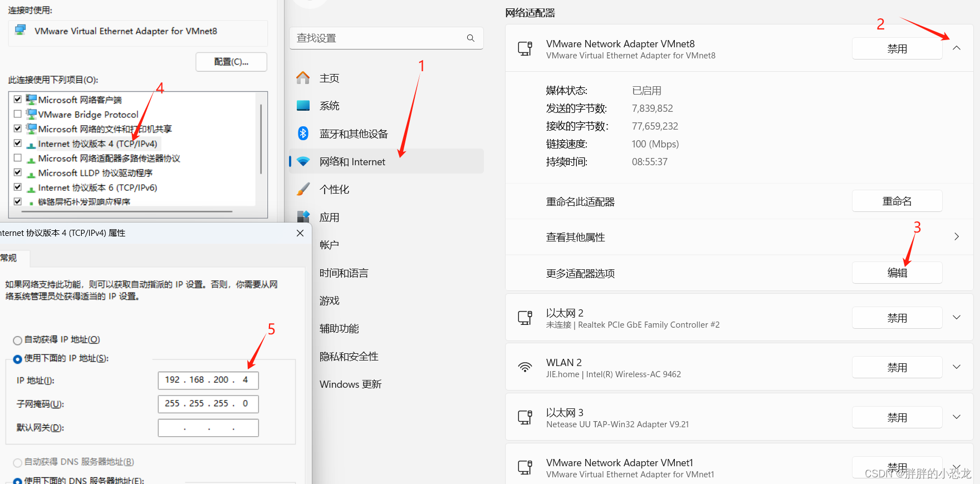Click the 默认网关 input field

pos(208,428)
